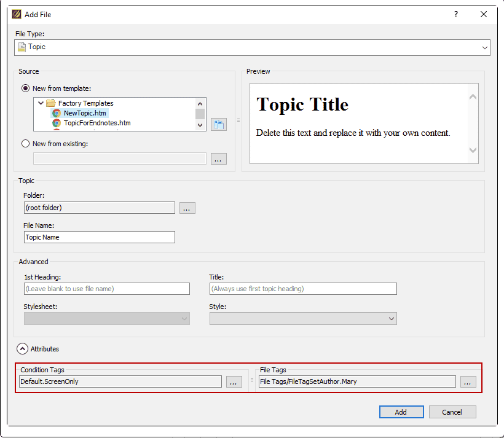504x438 pixels.
Task: Click the splitter grip beside Source panel
Action: pyautogui.click(x=238, y=120)
